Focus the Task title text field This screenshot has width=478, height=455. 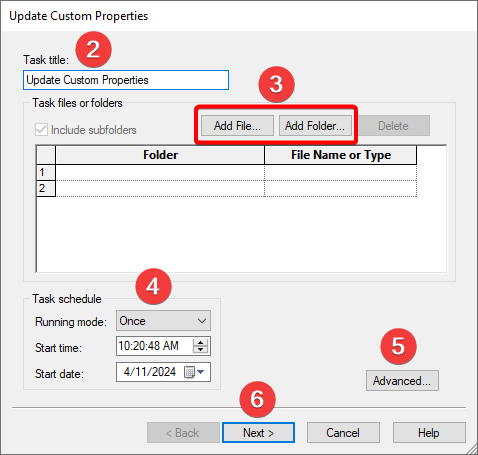pos(126,80)
